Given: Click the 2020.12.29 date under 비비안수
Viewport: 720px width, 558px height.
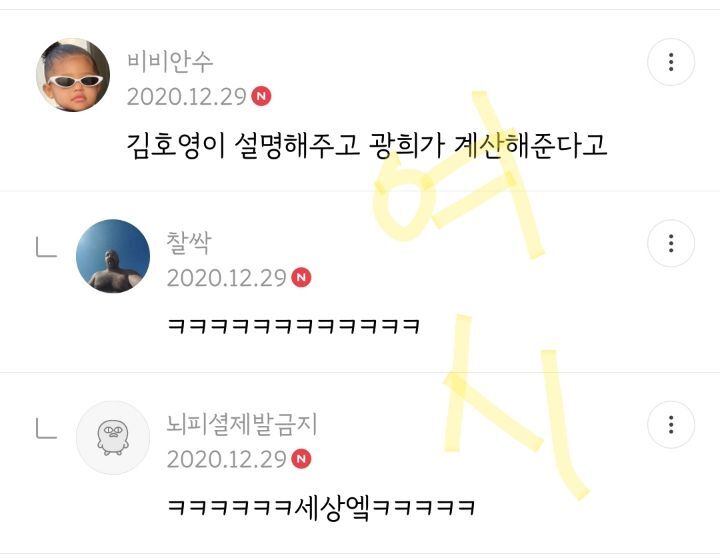Looking at the screenshot, I should 187,96.
